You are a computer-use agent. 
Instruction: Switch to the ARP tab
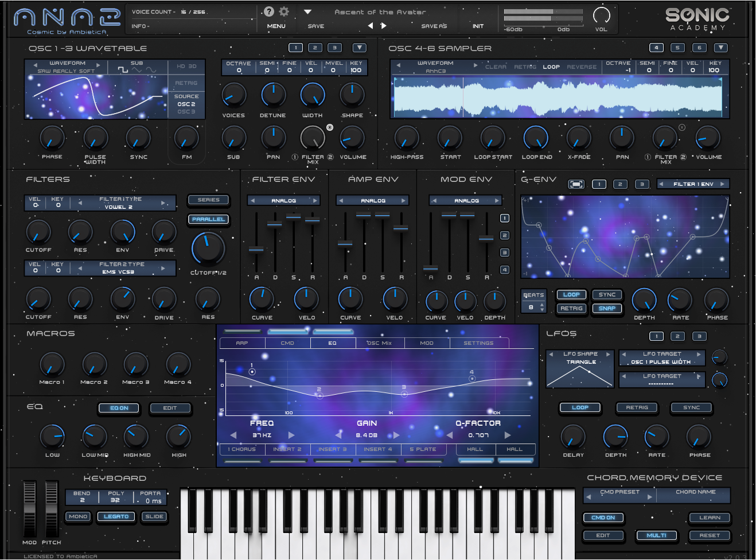[x=242, y=343]
